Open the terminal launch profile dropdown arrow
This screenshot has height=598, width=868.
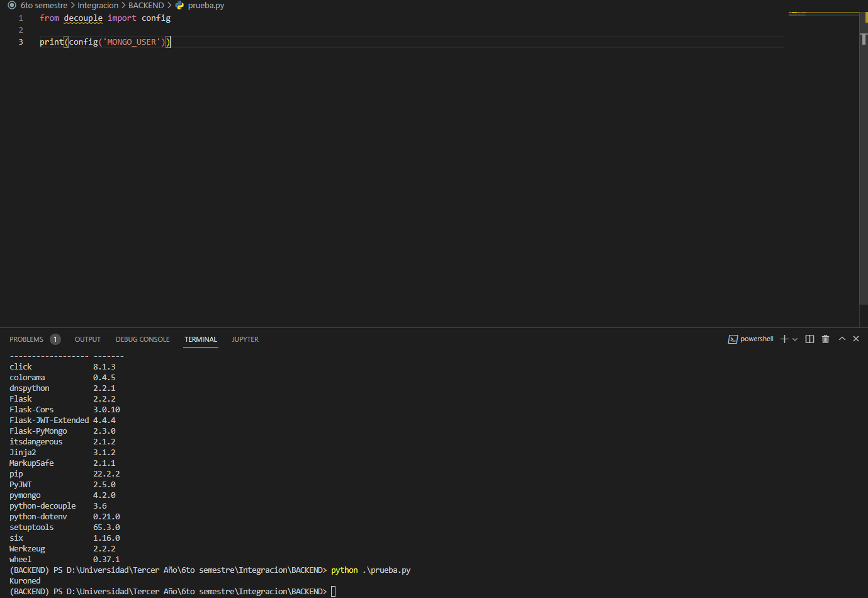795,339
